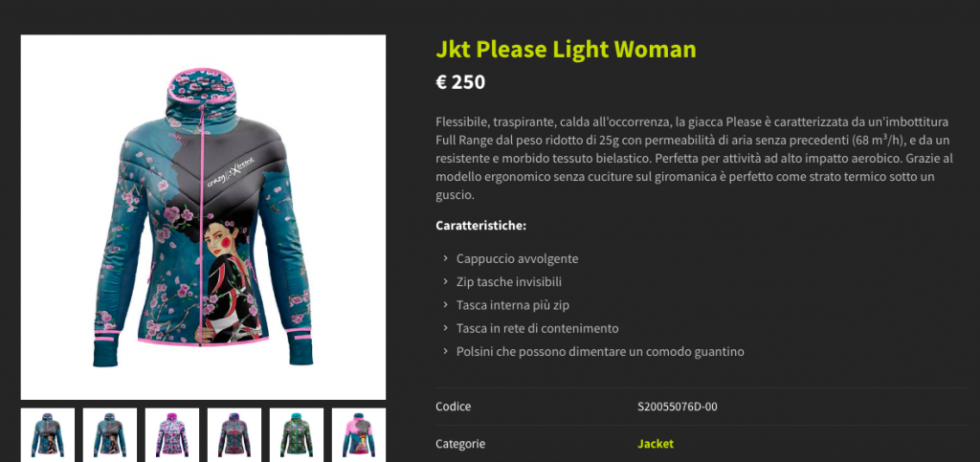Choose the pink and white floral jacket thumbnail
Image resolution: width=980 pixels, height=462 pixels.
(x=172, y=435)
